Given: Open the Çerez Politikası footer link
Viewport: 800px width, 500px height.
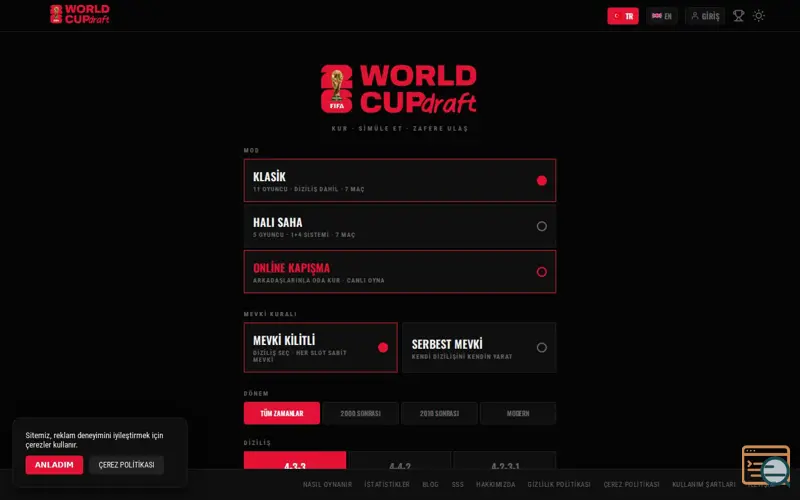Looking at the screenshot, I should [631, 484].
